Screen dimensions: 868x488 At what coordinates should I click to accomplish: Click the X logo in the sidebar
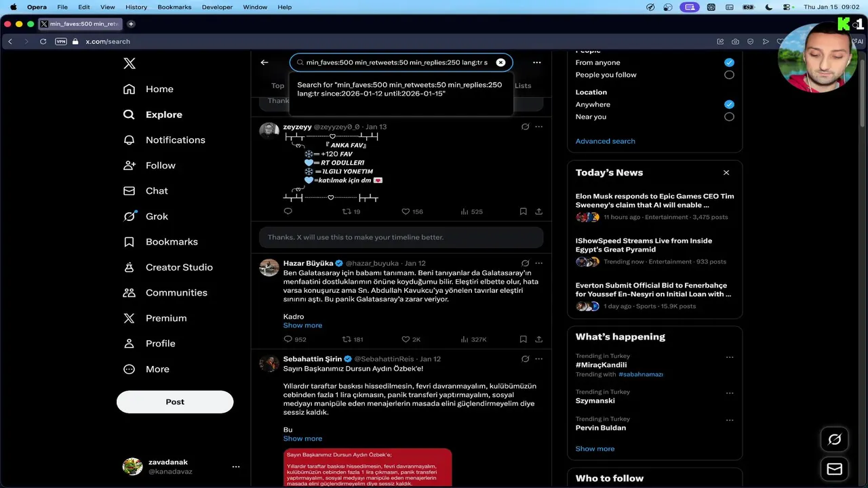pos(130,64)
